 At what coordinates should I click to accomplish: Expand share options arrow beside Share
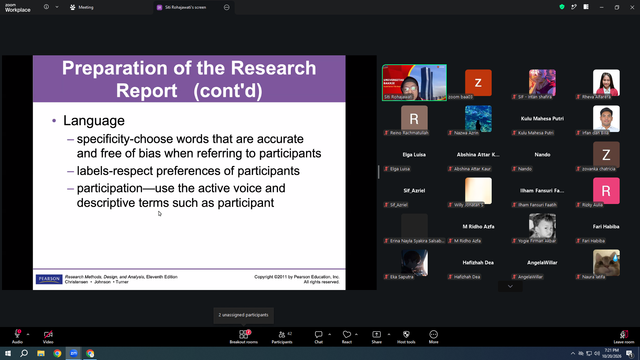coord(389,334)
